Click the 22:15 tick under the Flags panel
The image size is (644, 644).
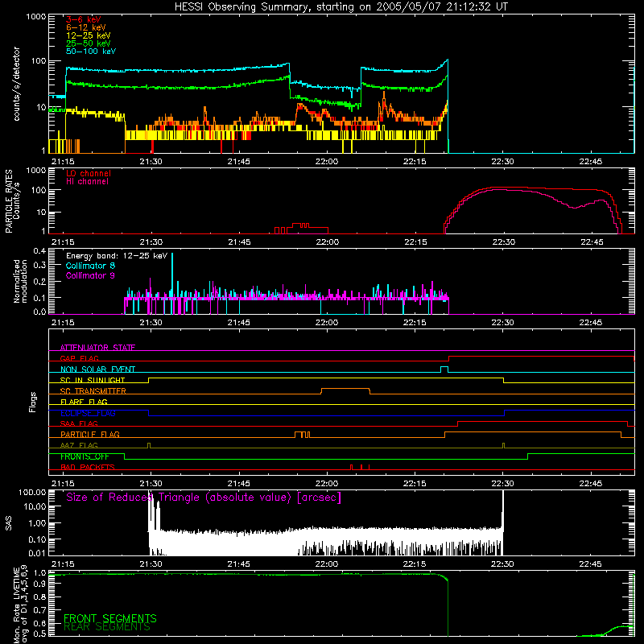pyautogui.click(x=415, y=484)
